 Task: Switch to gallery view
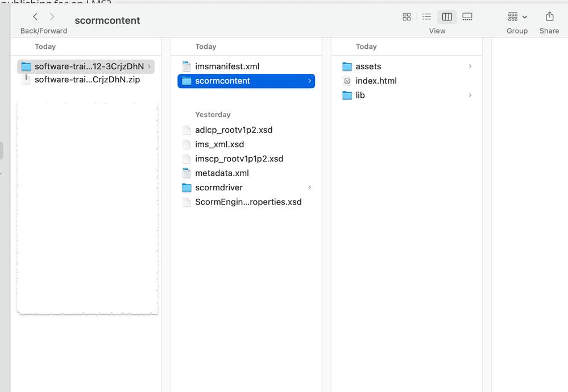click(467, 17)
